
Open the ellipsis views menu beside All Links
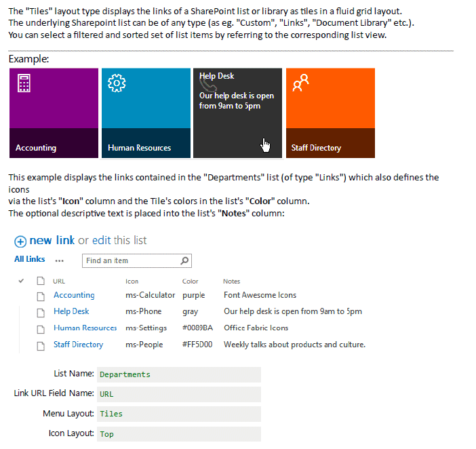[x=60, y=260]
